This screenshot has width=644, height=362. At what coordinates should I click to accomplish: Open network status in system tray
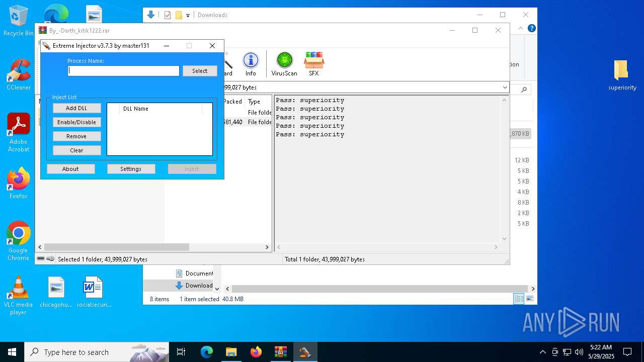pyautogui.click(x=567, y=352)
